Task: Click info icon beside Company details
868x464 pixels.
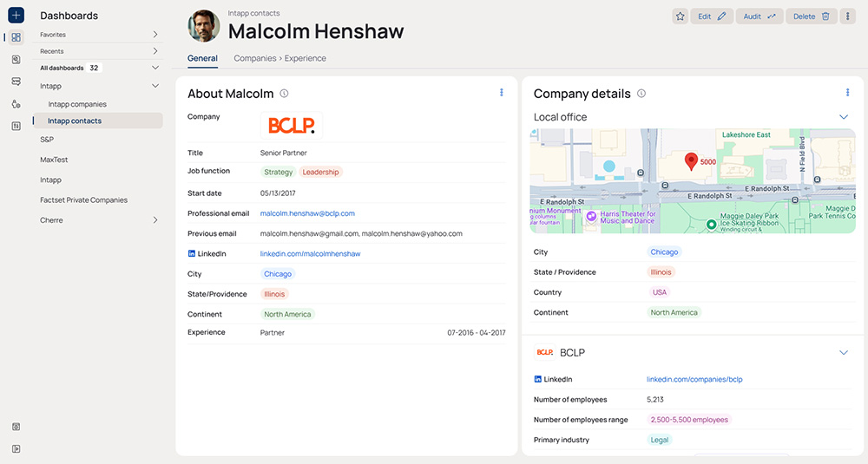Action: click(641, 94)
